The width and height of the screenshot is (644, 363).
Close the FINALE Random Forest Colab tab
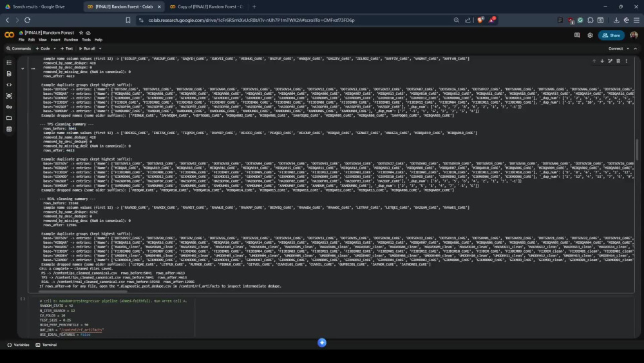coord(159,6)
